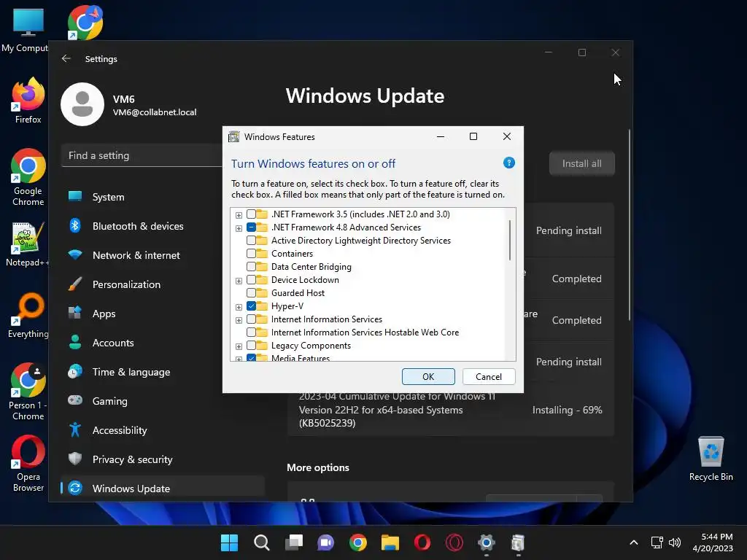Expand Internet Information Services node
The height and width of the screenshot is (560, 747).
tap(239, 320)
